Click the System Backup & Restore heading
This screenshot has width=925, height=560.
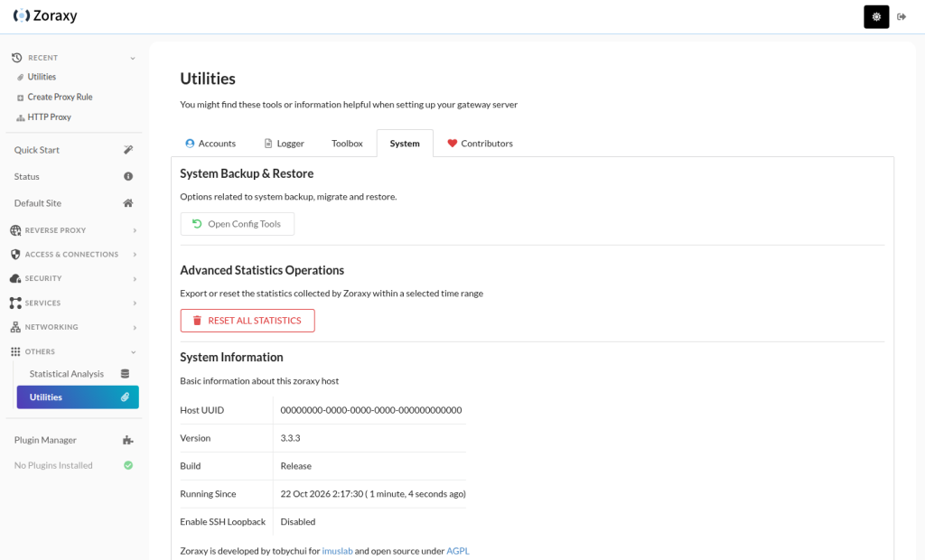pyautogui.click(x=247, y=173)
